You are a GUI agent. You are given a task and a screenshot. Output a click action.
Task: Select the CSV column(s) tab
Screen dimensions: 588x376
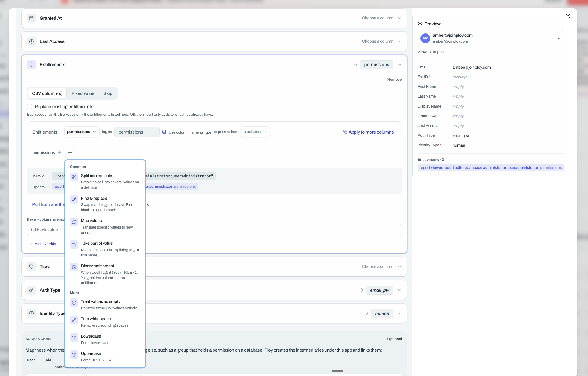click(x=47, y=93)
